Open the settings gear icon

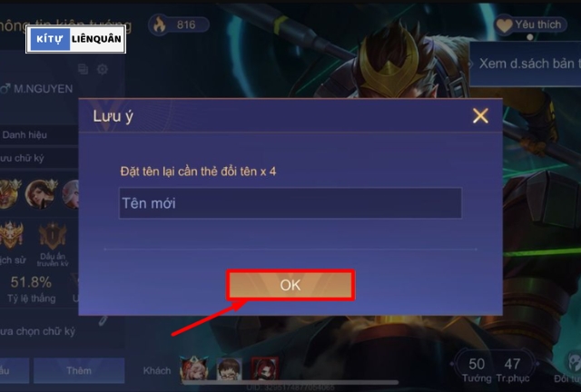click(103, 69)
